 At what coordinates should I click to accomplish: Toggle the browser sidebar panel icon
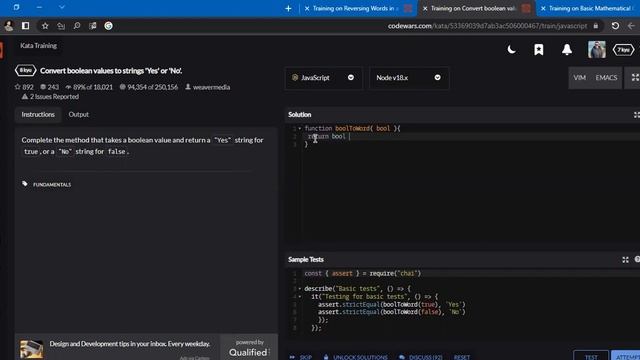click(x=26, y=26)
